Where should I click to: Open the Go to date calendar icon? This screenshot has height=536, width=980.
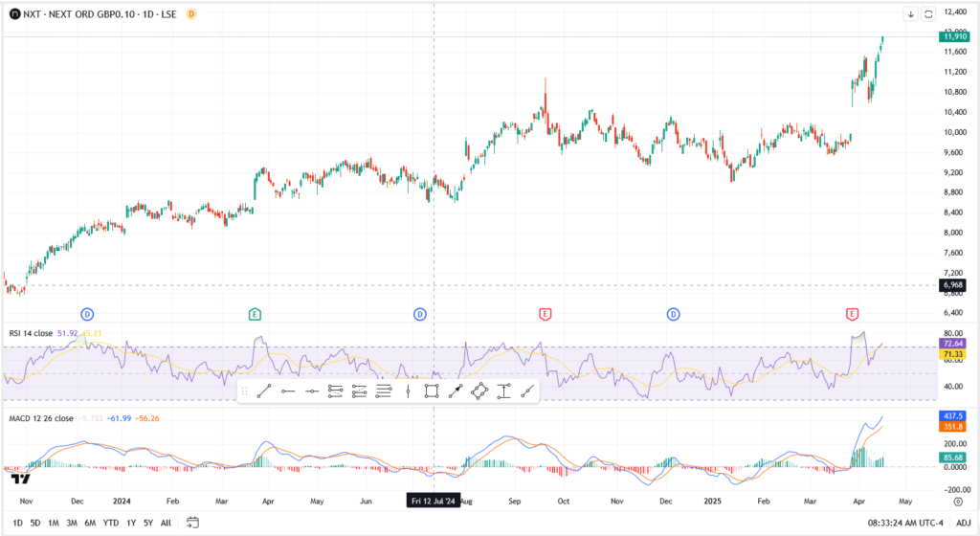(192, 523)
